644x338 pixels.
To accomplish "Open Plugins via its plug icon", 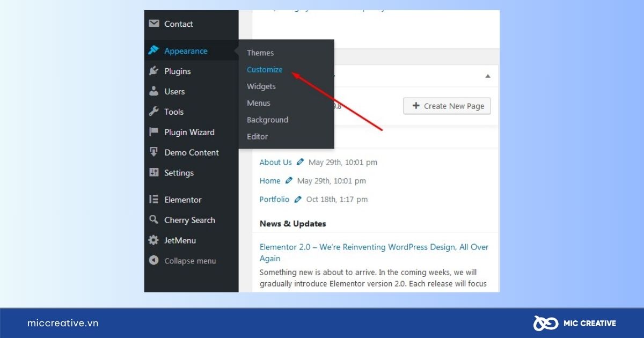I will pyautogui.click(x=154, y=71).
